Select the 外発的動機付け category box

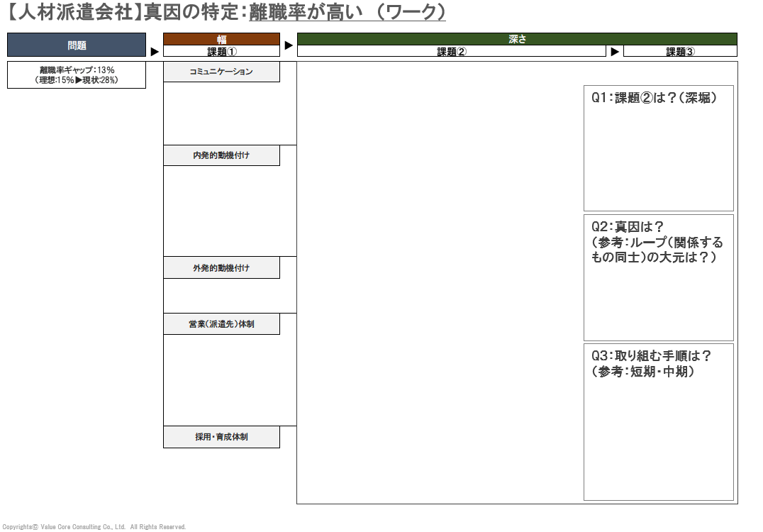pos(221,268)
